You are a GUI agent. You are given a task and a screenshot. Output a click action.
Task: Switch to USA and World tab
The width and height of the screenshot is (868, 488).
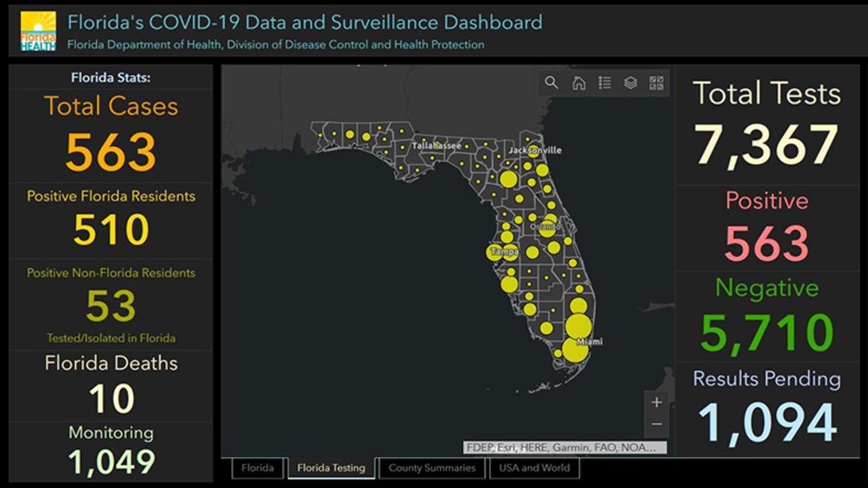coord(534,468)
